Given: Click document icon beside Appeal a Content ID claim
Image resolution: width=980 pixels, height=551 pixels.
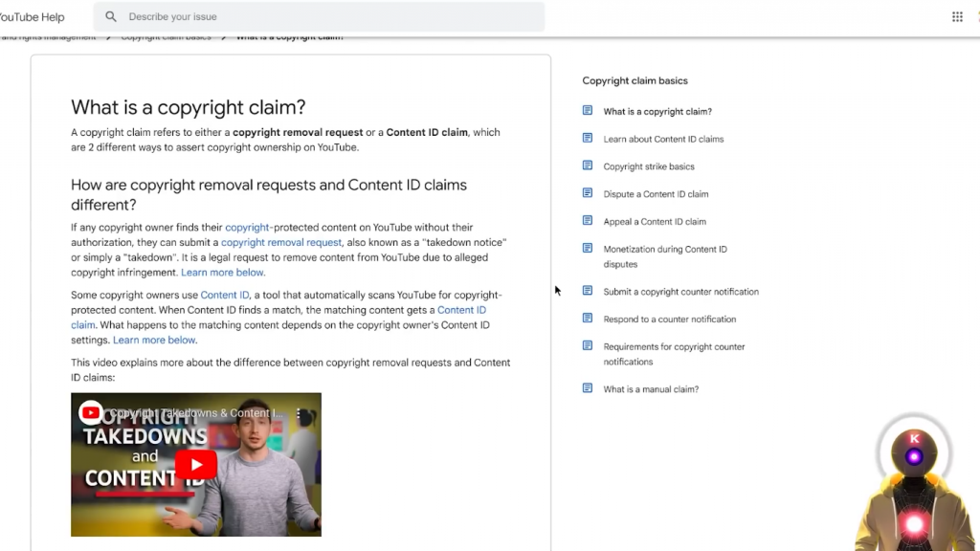Looking at the screenshot, I should click(x=588, y=221).
